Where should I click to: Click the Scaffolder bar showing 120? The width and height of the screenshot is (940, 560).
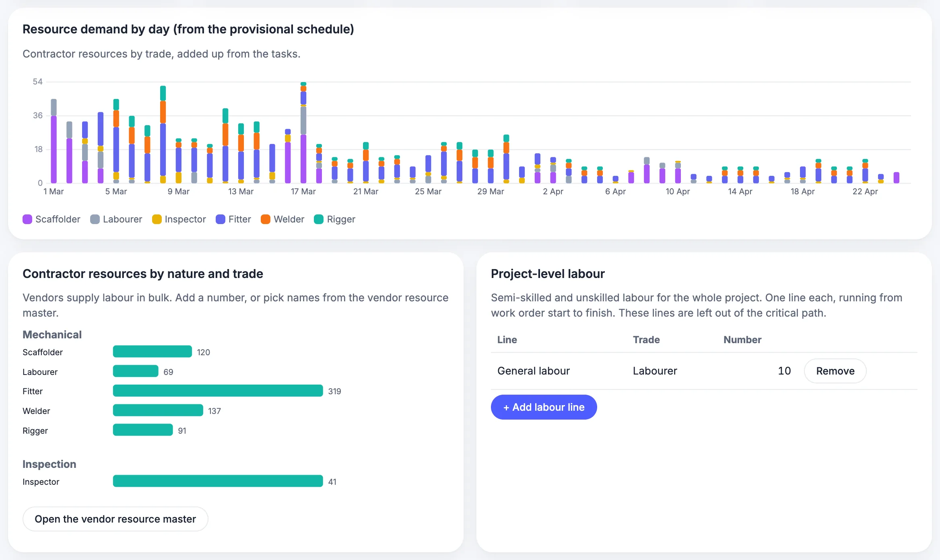[153, 352]
